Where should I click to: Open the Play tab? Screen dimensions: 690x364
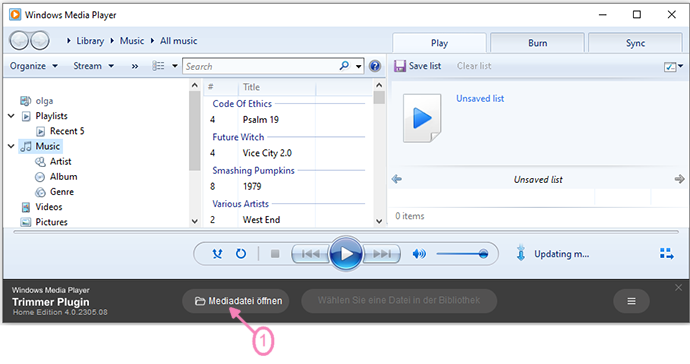[439, 43]
